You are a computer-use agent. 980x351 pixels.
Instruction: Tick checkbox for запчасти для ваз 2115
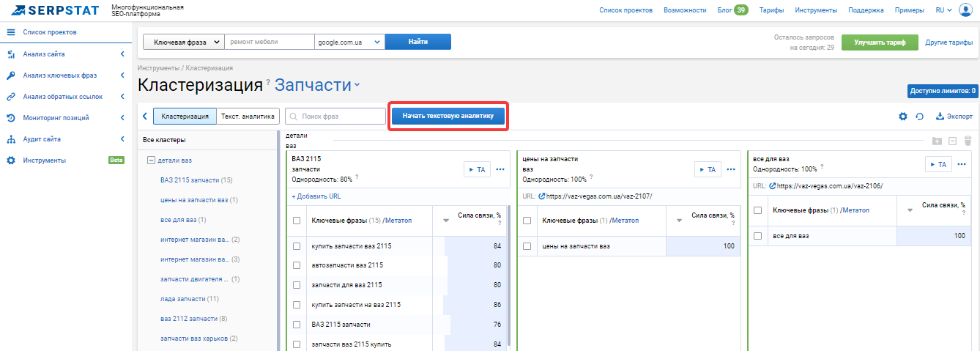coord(297,285)
